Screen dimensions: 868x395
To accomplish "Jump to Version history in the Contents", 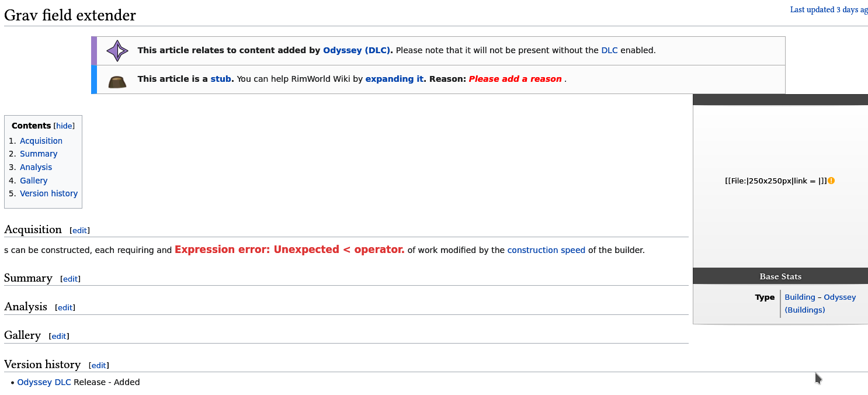I will (48, 193).
